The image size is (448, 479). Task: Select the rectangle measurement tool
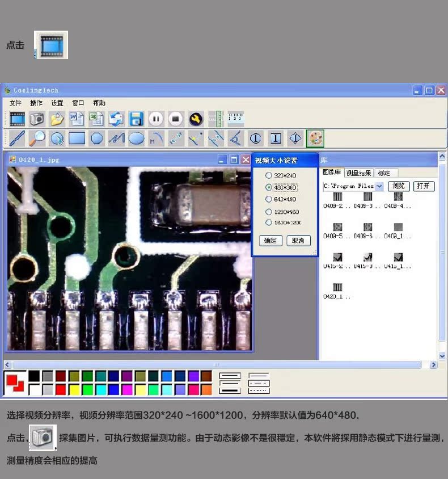click(x=77, y=138)
